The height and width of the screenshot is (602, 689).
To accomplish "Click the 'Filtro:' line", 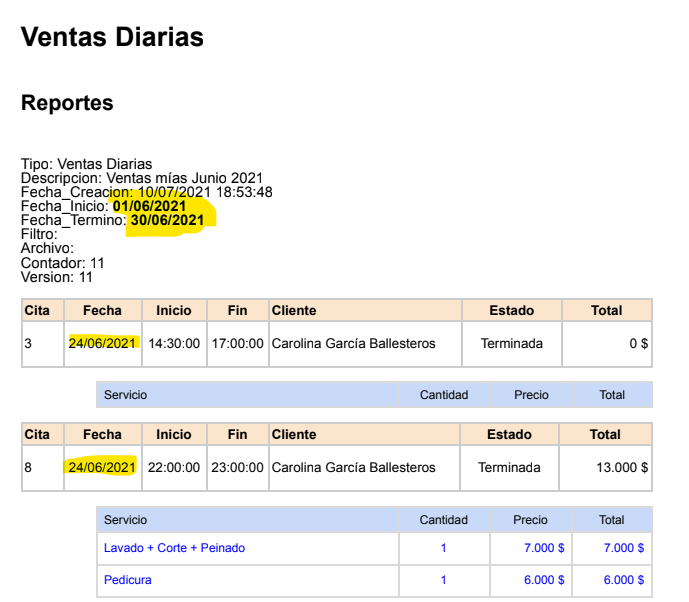I will pos(39,234).
